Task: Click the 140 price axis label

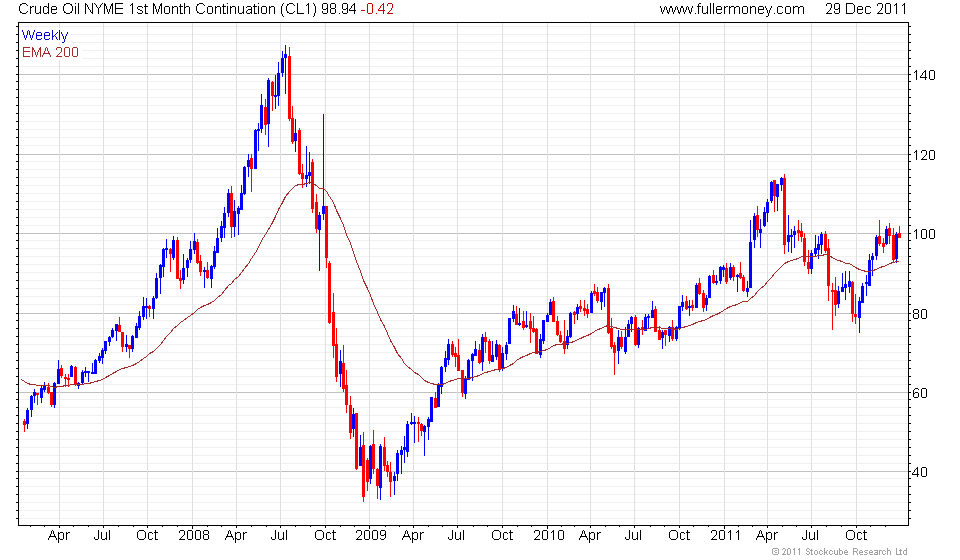Action: click(923, 75)
